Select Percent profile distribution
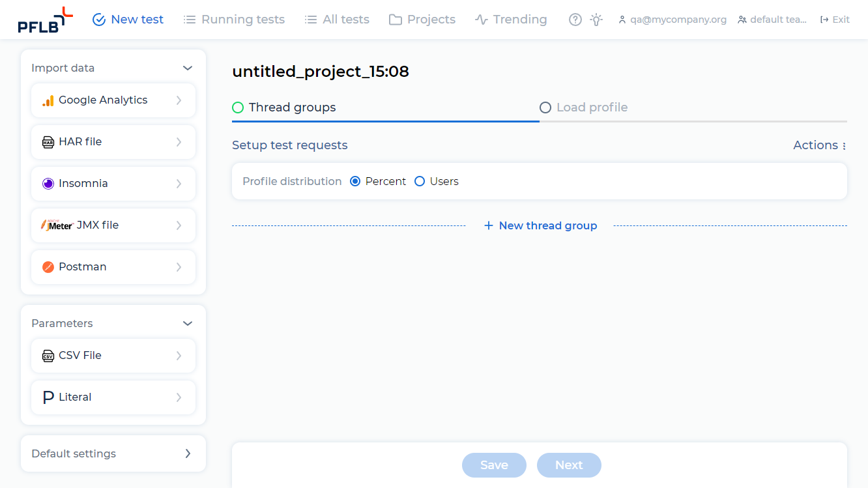868x488 pixels. (x=355, y=181)
